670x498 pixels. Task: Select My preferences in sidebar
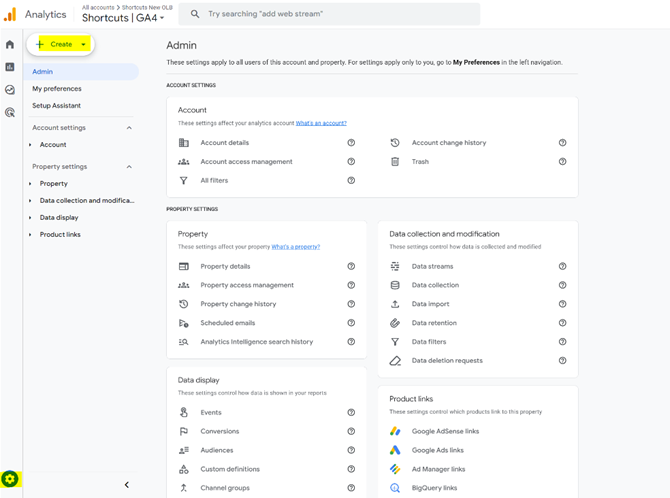point(56,89)
